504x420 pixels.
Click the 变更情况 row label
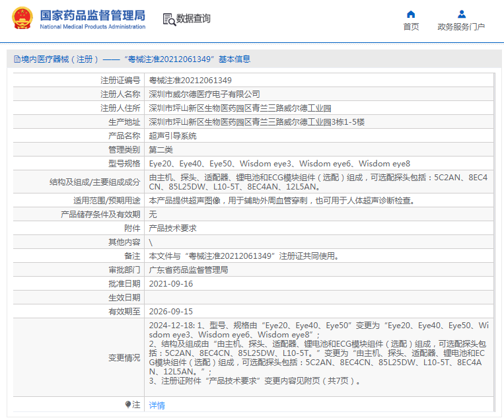coord(124,358)
